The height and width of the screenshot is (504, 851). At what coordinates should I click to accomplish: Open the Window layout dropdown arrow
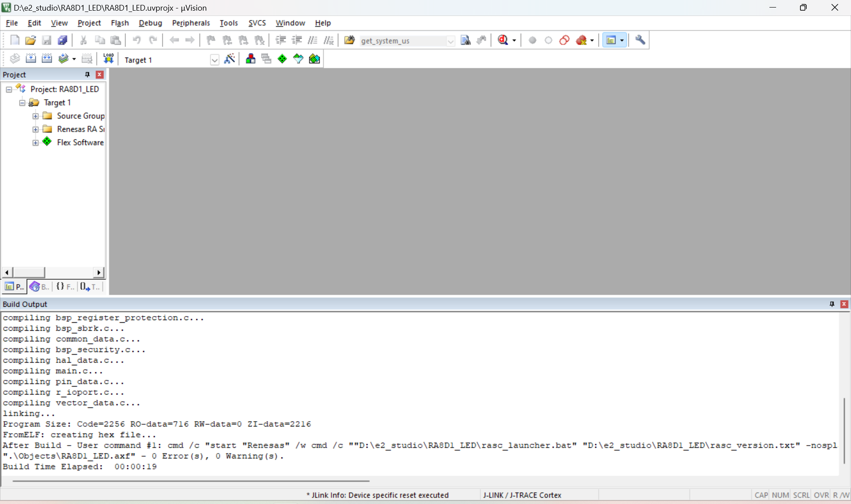click(x=622, y=40)
